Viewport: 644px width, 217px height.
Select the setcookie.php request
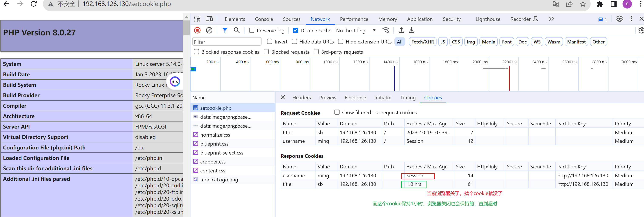tap(216, 108)
